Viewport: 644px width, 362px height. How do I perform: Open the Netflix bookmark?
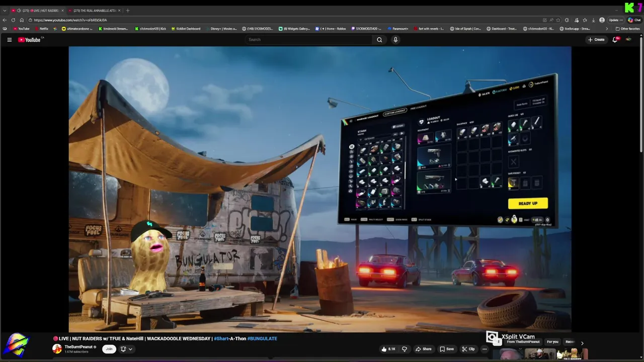[41, 29]
